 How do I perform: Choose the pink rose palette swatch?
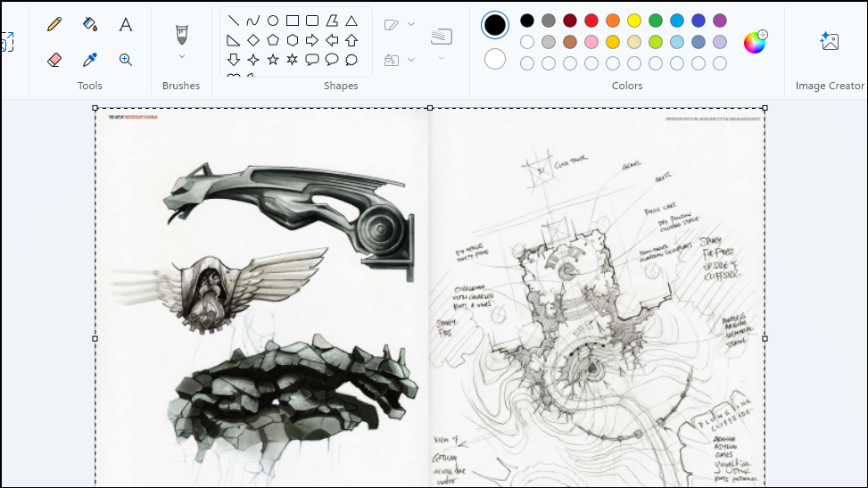(591, 42)
